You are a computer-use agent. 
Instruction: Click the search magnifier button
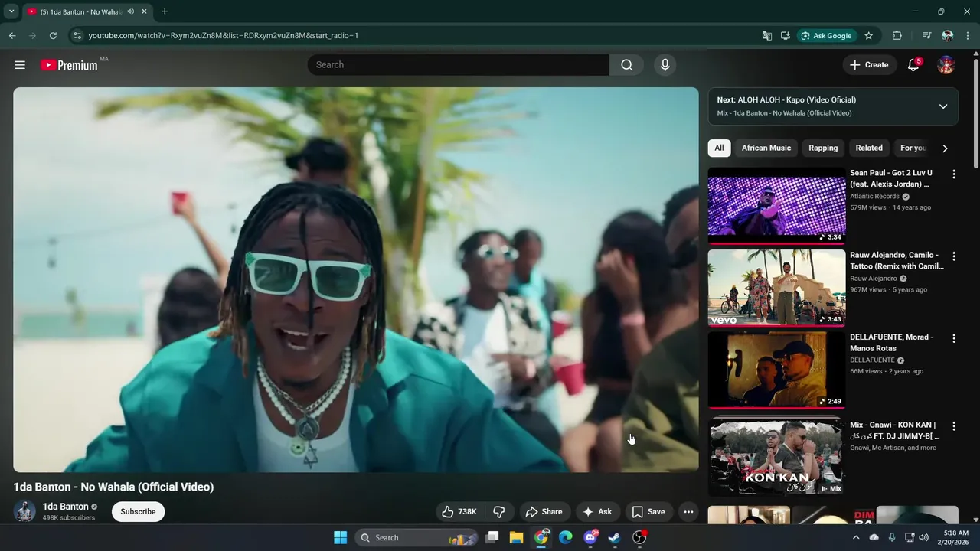(627, 65)
